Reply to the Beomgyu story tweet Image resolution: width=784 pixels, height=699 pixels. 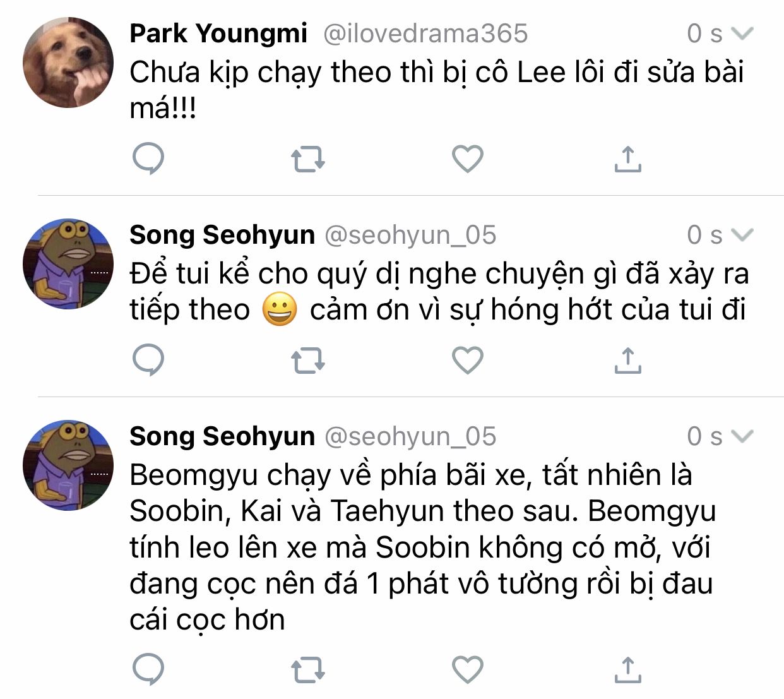(x=149, y=670)
